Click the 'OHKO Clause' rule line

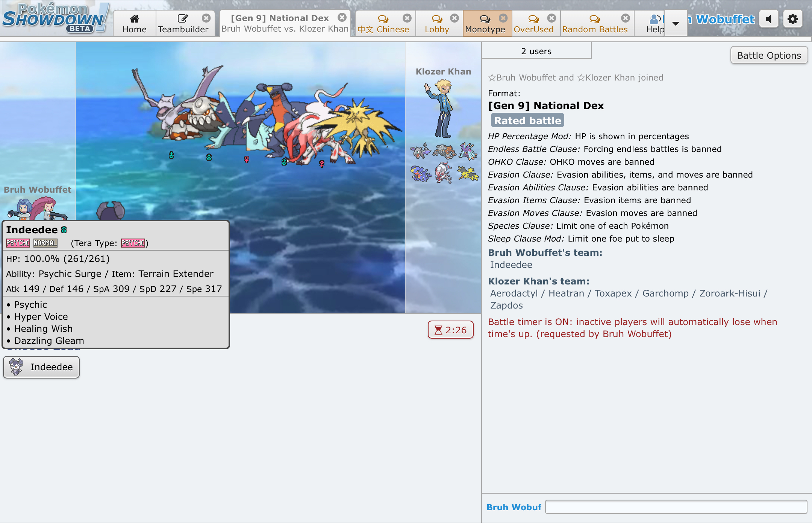click(571, 162)
